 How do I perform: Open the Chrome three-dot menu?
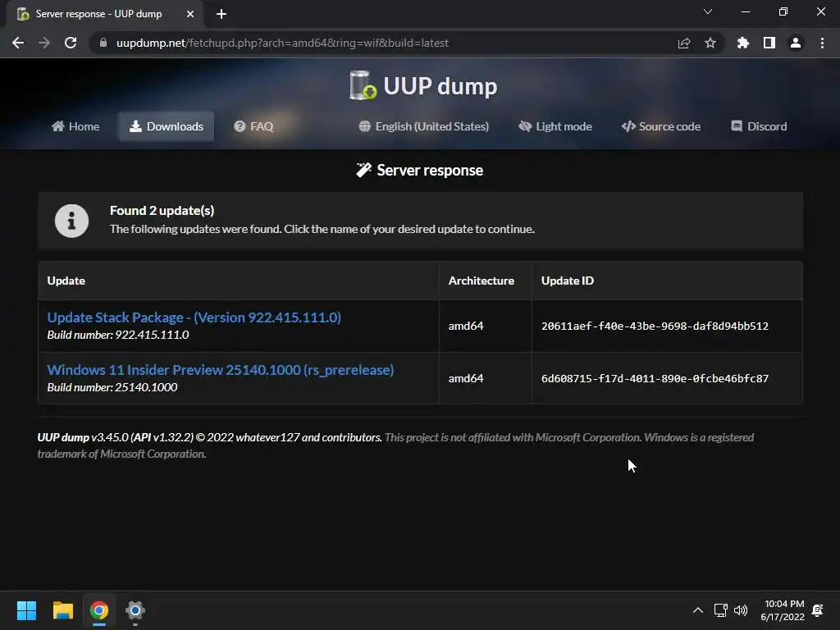(822, 43)
